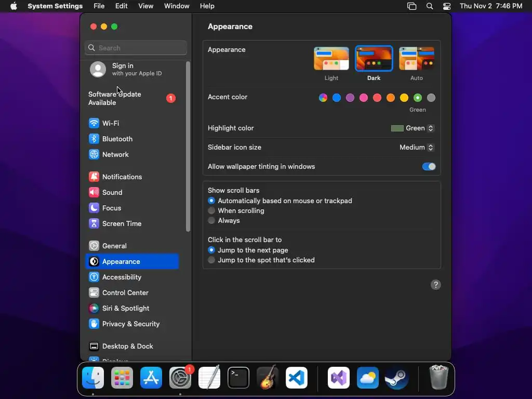The image size is (532, 399).
Task: Select Screen Time in sidebar
Action: 132,223
